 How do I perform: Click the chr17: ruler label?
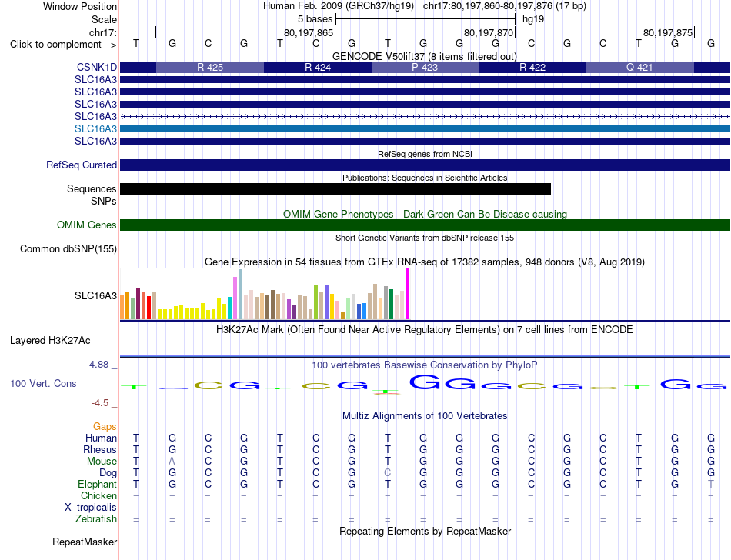pyautogui.click(x=102, y=32)
